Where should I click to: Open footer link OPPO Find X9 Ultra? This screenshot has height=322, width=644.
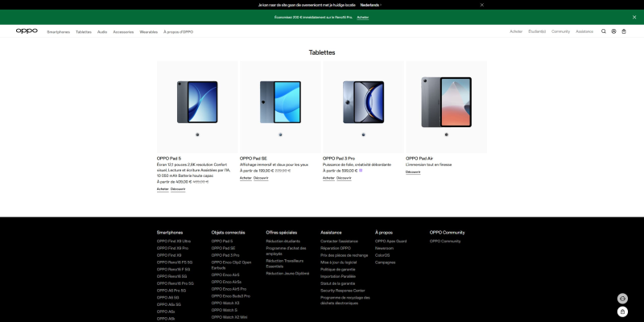click(174, 241)
